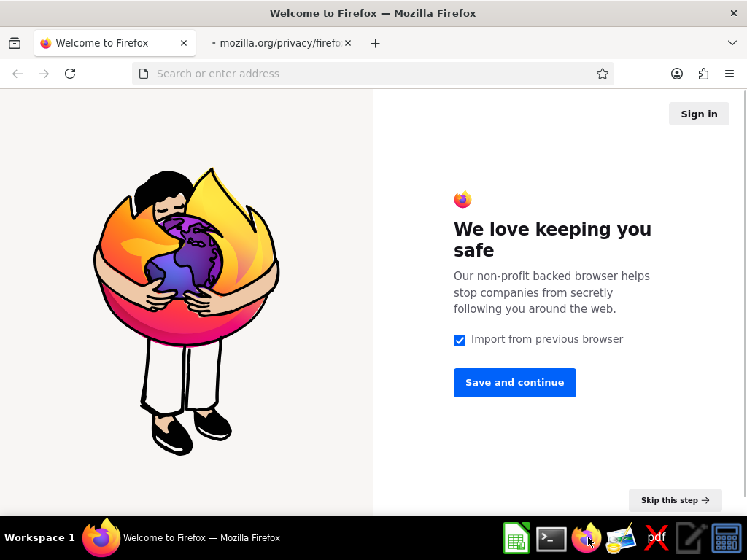Screen dimensions: 747x560
Task: Close the mozilla.org privacy tab
Action: click(348, 43)
